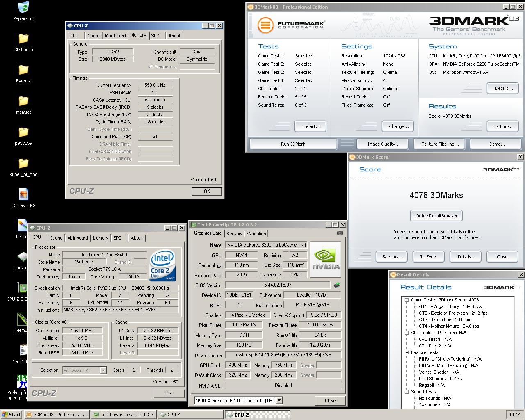The width and height of the screenshot is (525, 420).
Task: Click the GPU Clock 490 MHz field
Action: click(x=237, y=365)
